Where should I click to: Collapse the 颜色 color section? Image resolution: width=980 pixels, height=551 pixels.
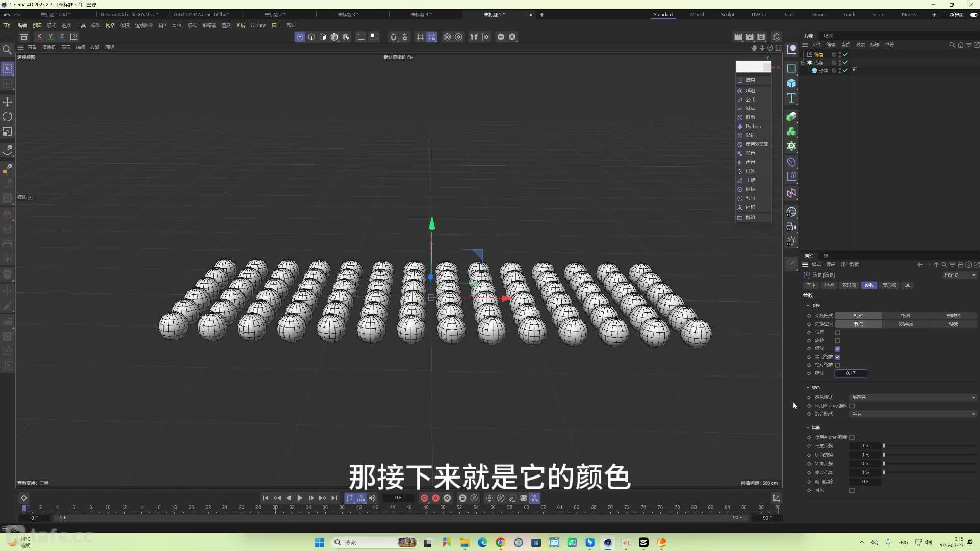tap(808, 388)
